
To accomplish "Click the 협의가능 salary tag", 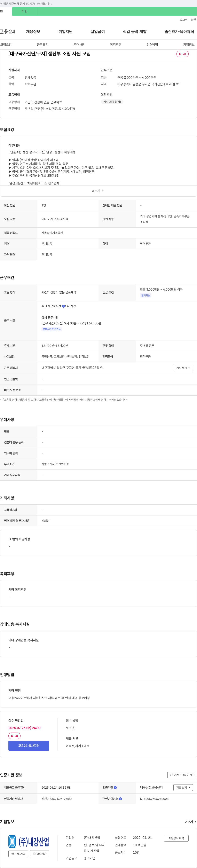I will tap(146, 295).
